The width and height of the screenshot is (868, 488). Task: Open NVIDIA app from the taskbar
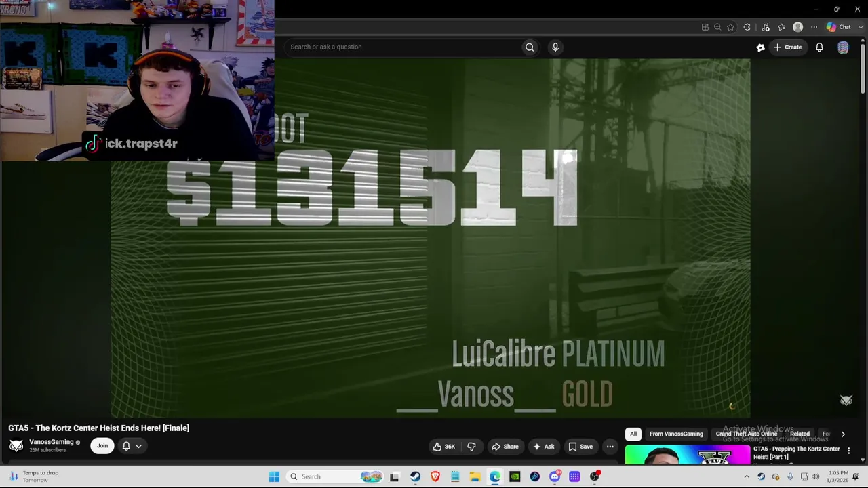tap(515, 476)
